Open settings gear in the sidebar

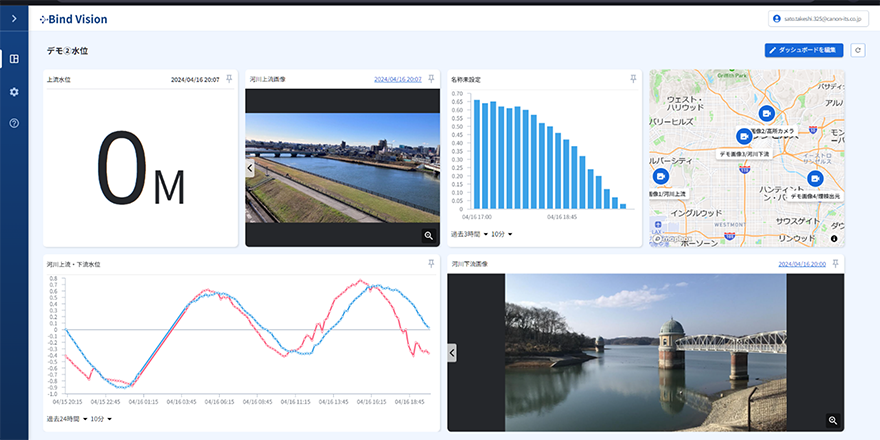click(14, 91)
